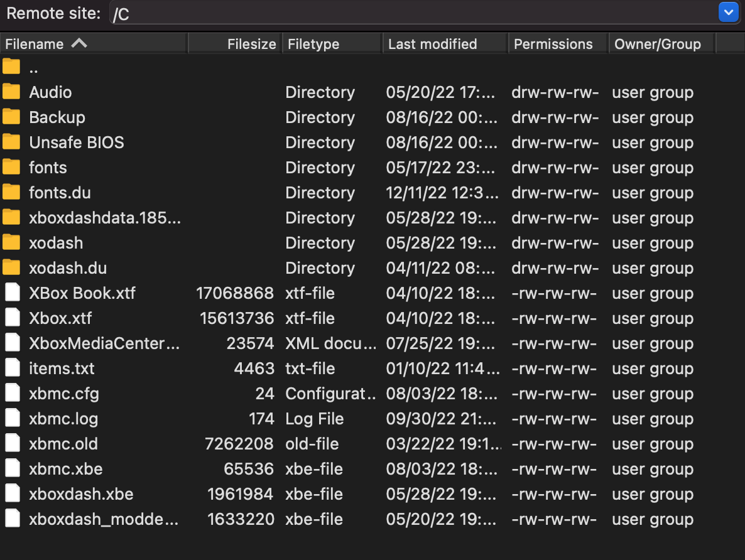This screenshot has height=560, width=745.
Task: Click the parent directory folder icon
Action: click(11, 67)
